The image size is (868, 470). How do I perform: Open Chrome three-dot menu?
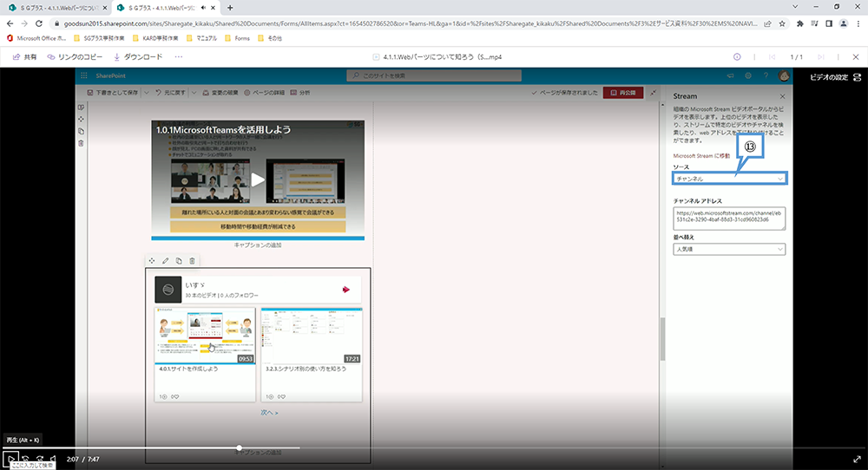858,23
